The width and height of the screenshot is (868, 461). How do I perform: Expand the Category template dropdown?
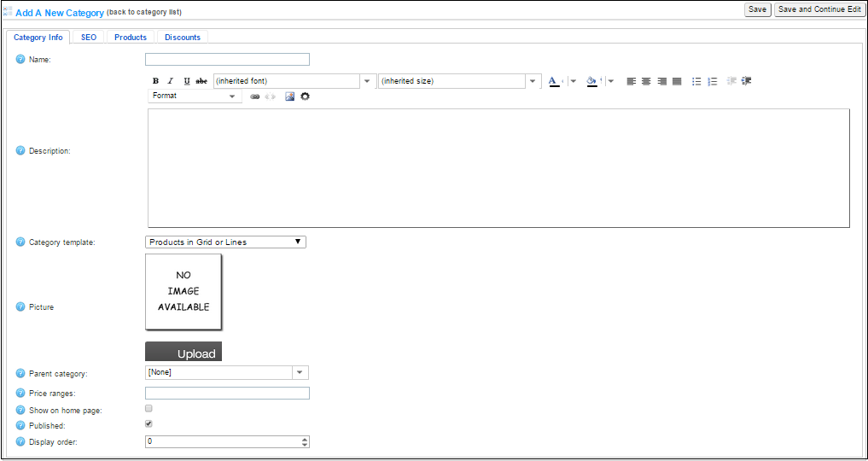point(225,242)
